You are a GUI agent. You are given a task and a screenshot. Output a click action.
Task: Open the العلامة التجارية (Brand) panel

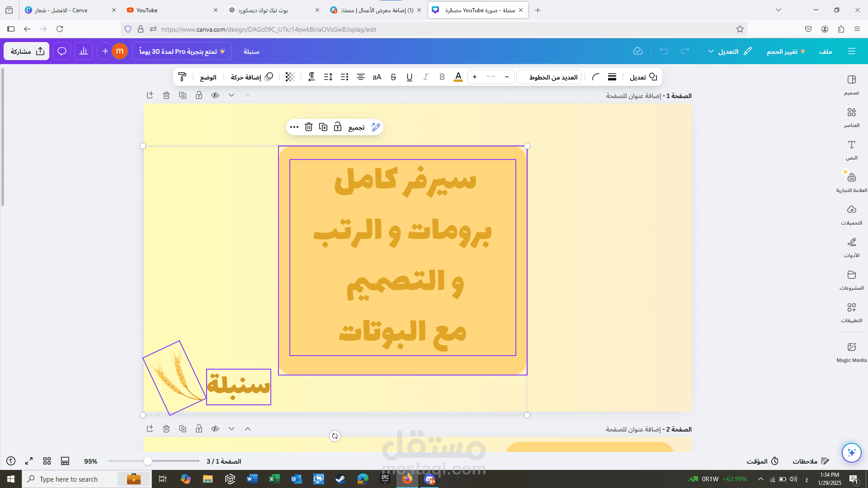click(851, 182)
